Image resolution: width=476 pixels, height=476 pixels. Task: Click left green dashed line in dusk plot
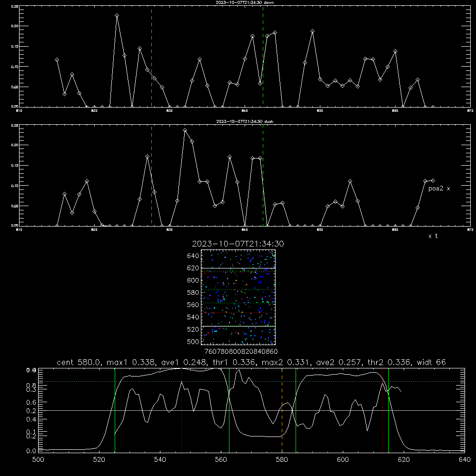click(151, 175)
